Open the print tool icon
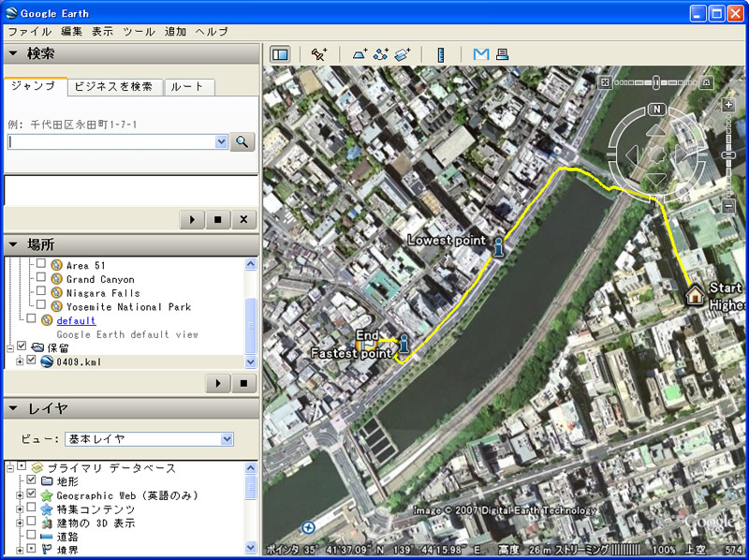The image size is (749, 560). [502, 54]
